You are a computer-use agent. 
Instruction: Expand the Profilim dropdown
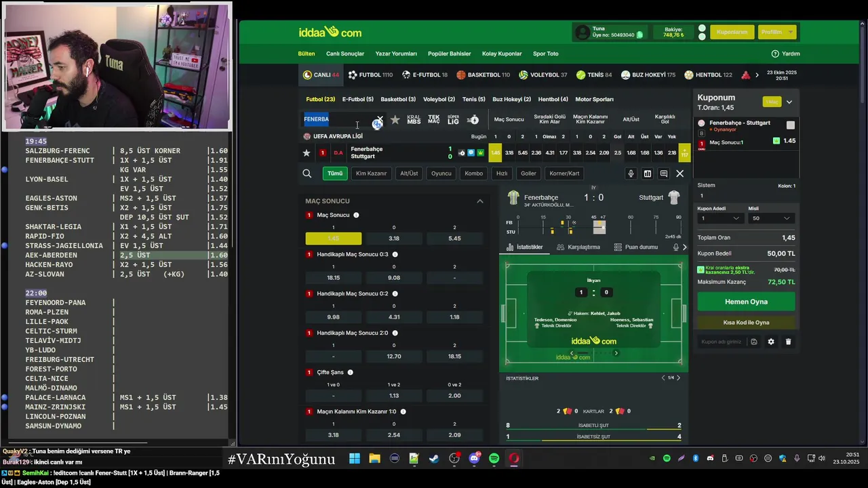776,32
